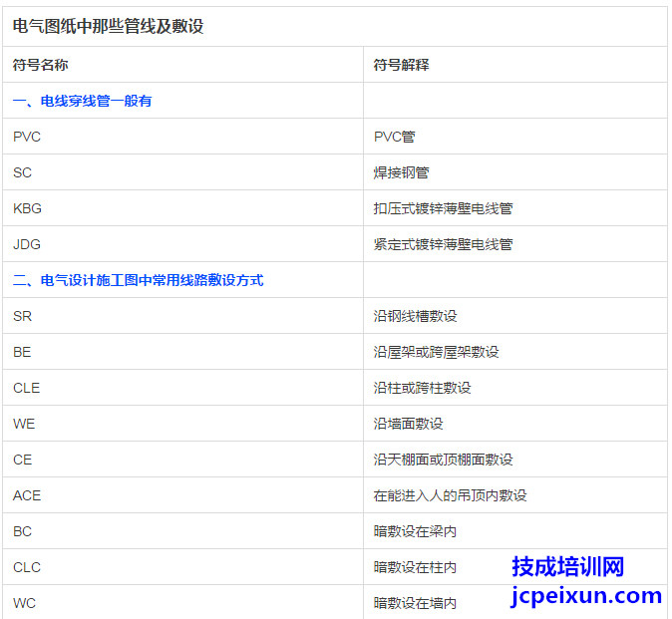Select the KBG symbol cell

28,208
